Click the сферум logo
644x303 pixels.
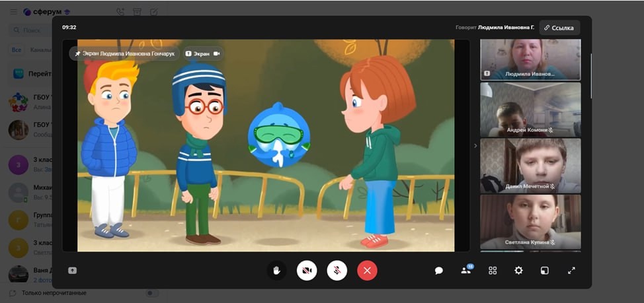46,12
